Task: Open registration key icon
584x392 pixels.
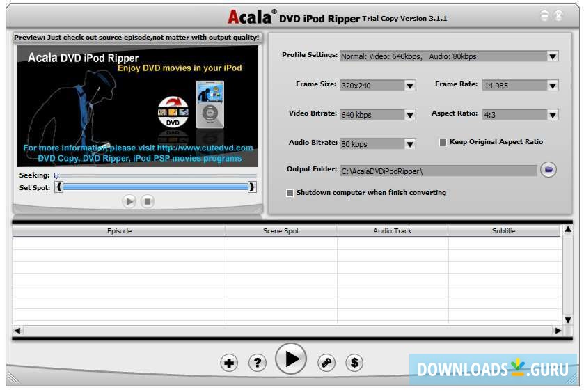Action: (x=326, y=363)
